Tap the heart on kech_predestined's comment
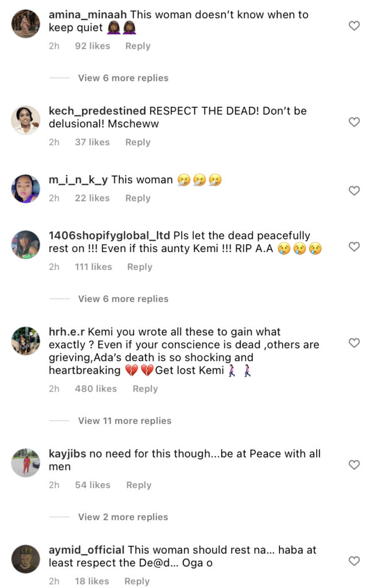 coord(355,122)
